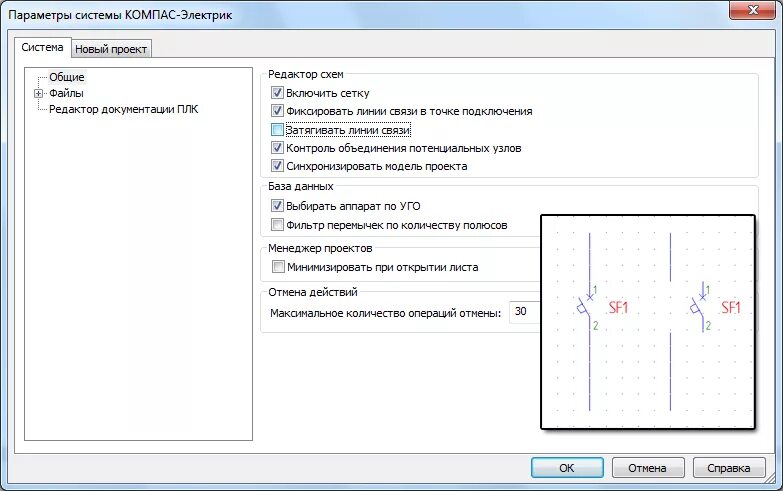783x491 pixels.
Task: Open help with the Справка button
Action: click(x=729, y=468)
